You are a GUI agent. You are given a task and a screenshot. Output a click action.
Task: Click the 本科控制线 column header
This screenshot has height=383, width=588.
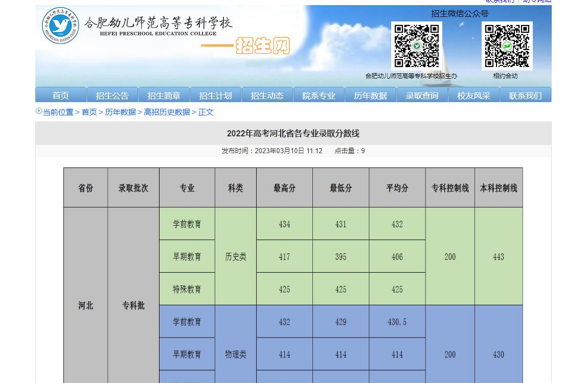coord(499,187)
